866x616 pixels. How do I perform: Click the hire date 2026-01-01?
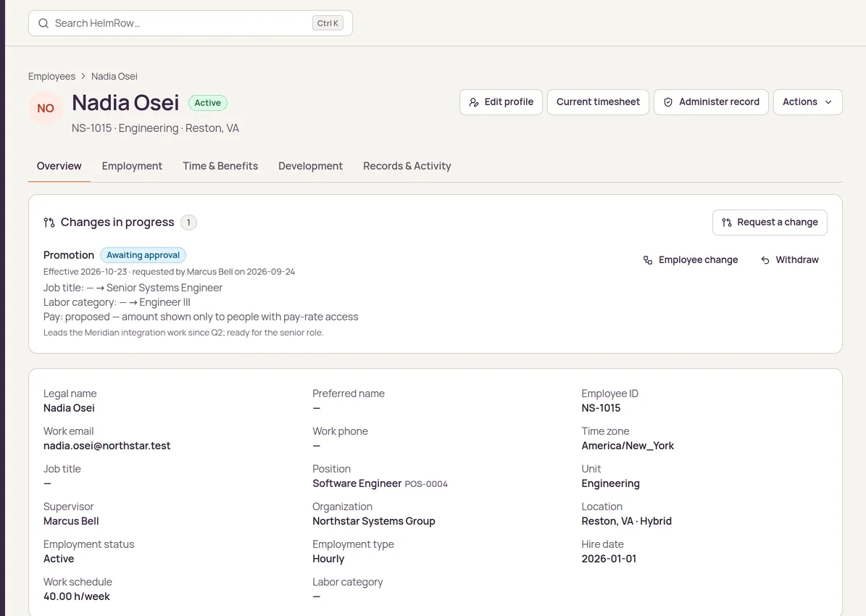[609, 559]
